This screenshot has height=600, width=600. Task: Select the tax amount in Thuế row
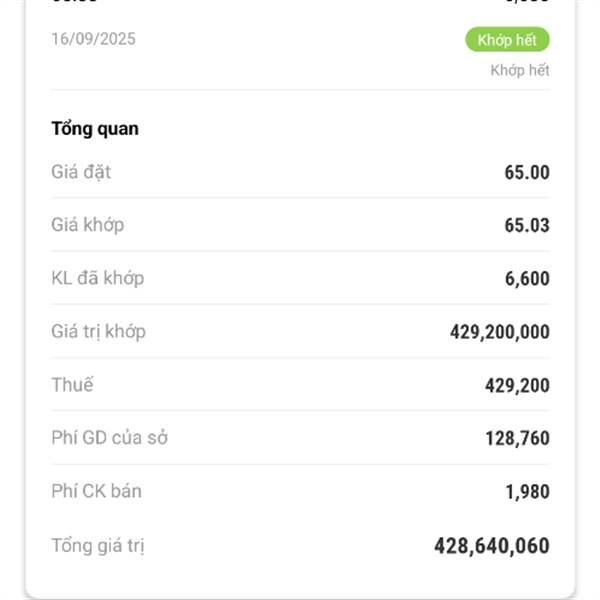(517, 386)
